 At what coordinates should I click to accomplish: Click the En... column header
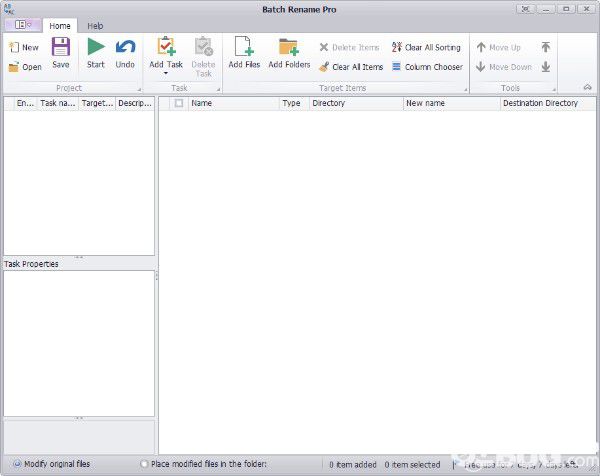click(25, 103)
